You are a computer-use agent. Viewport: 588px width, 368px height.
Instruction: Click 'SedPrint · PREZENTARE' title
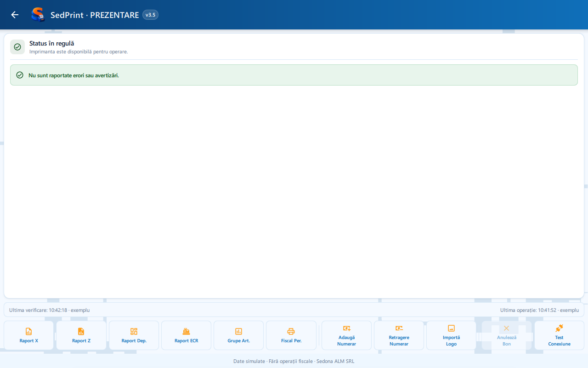tap(95, 15)
